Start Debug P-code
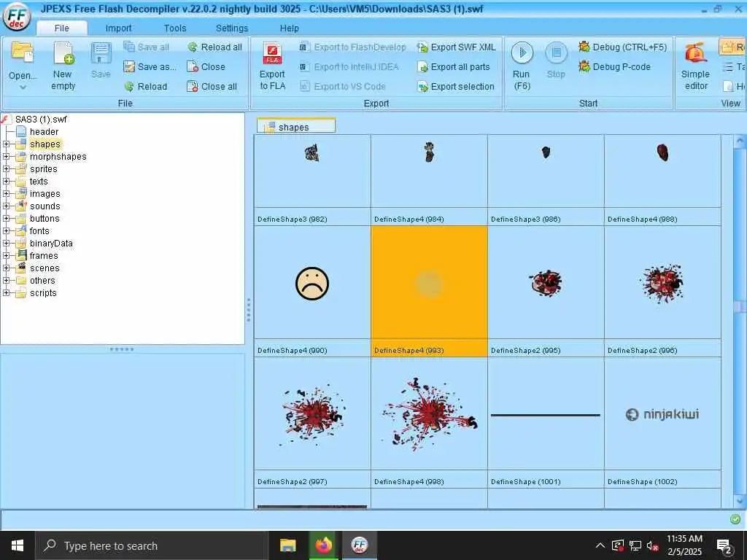This screenshot has width=747, height=560. coord(614,66)
